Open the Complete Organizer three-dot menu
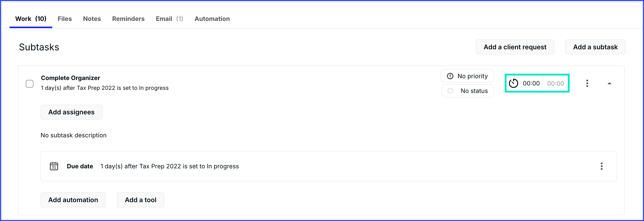Image resolution: width=644 pixels, height=221 pixels. (587, 83)
